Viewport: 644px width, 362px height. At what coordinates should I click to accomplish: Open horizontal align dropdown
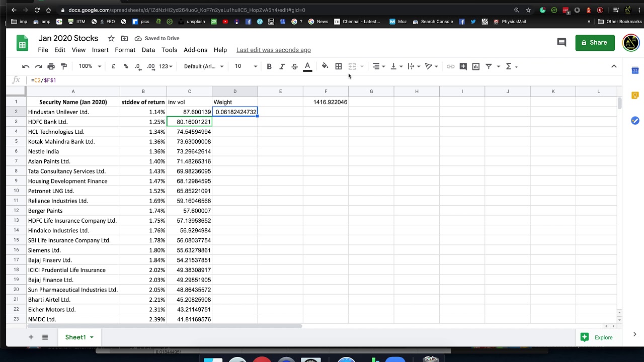tap(378, 66)
